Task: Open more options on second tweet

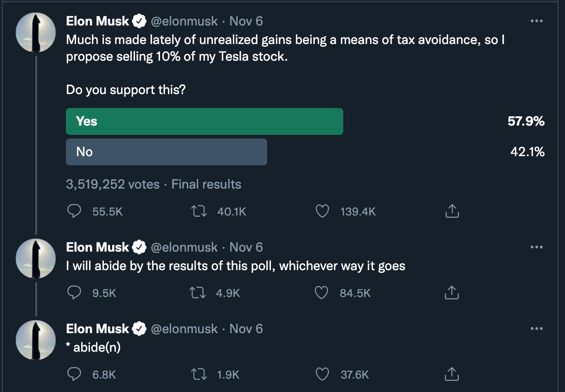Action: [536, 247]
